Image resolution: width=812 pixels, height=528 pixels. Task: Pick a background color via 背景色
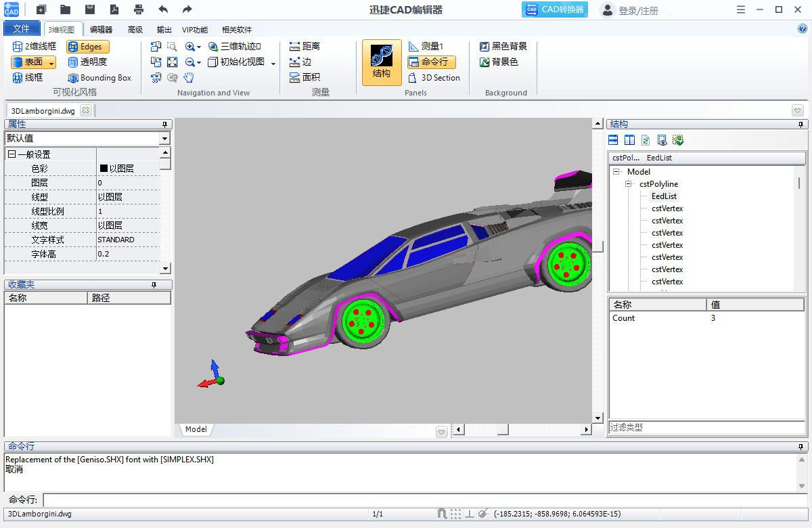pos(499,62)
